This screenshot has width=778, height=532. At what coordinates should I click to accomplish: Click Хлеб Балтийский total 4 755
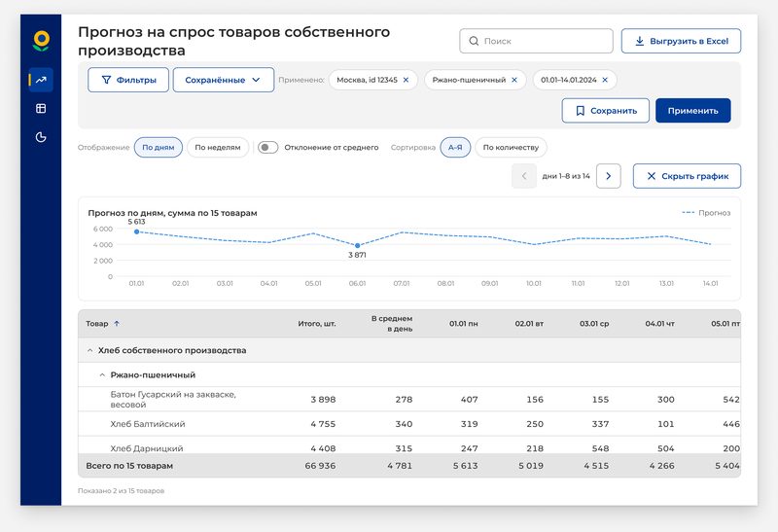pos(323,424)
